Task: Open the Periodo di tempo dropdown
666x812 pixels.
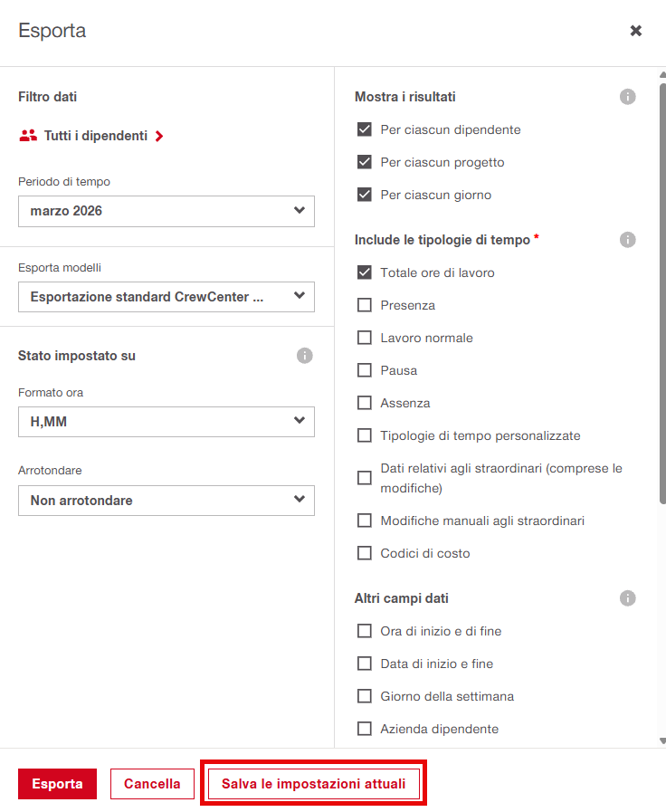Action: pyautogui.click(x=166, y=211)
